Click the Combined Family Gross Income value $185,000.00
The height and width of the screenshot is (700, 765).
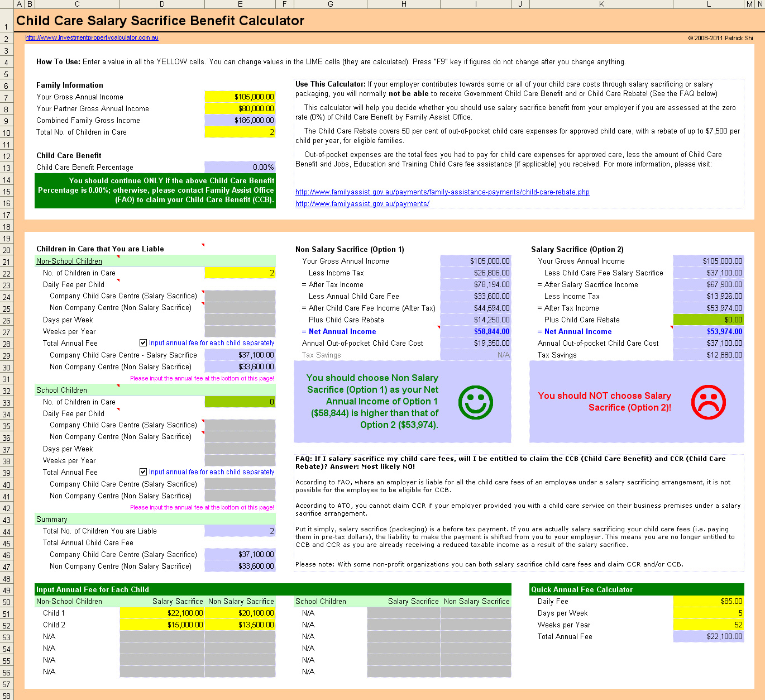pos(240,120)
